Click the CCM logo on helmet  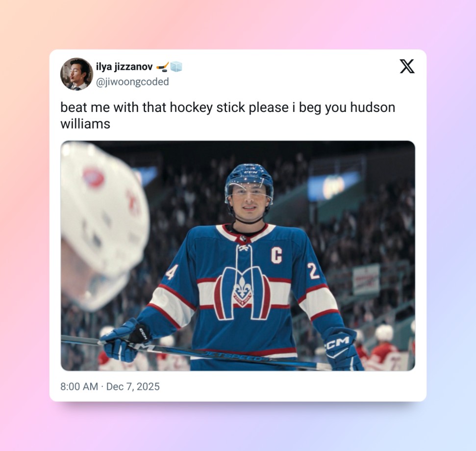point(251,172)
